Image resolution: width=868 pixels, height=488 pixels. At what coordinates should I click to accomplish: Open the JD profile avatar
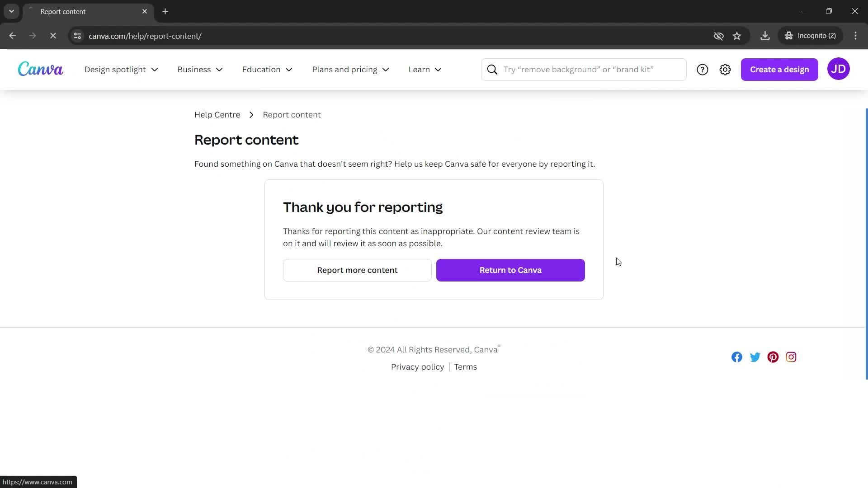pos(838,69)
